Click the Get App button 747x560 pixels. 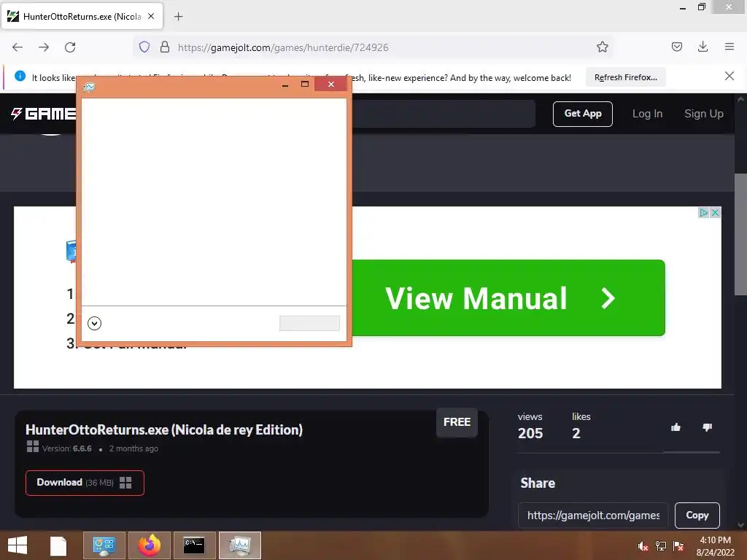[583, 114]
